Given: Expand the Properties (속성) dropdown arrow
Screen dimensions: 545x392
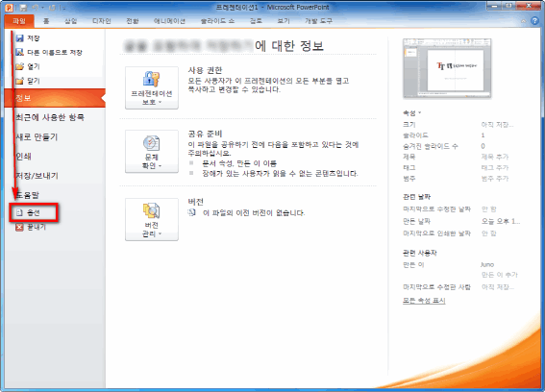Looking at the screenshot, I should tap(420, 112).
